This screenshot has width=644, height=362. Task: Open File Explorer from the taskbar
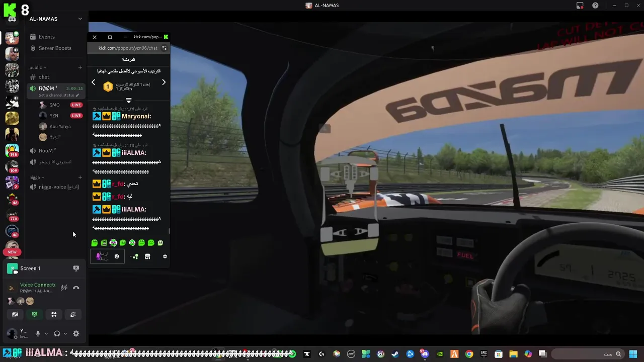tap(513, 354)
